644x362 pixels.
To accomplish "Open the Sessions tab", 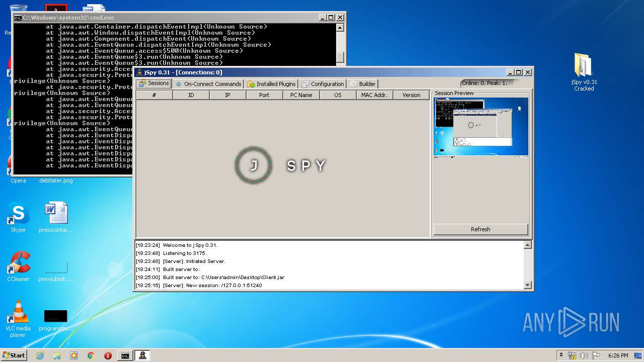I will point(153,83).
